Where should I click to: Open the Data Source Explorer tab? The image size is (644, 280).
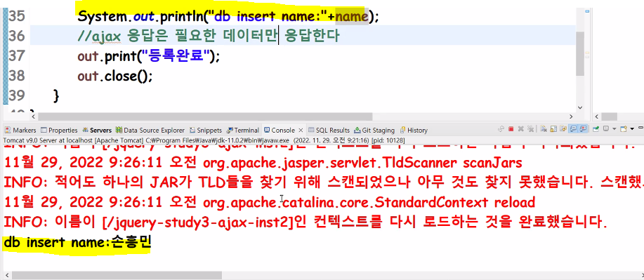point(150,130)
